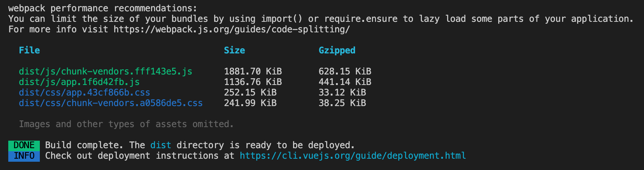Screen dimensions: 644x170
Task: Click the dist/js/app.1f6d42fb.js file path
Action: coord(79,82)
